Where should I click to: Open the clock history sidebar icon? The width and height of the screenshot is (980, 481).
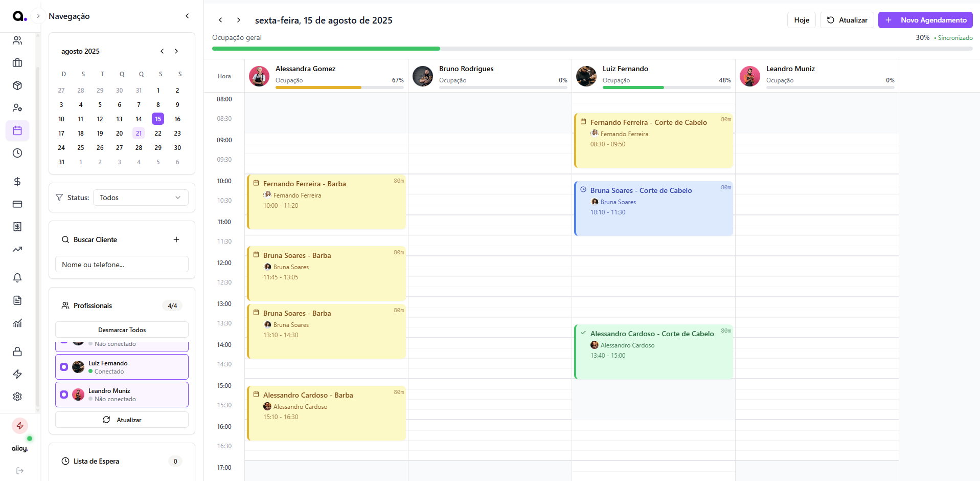click(x=17, y=153)
